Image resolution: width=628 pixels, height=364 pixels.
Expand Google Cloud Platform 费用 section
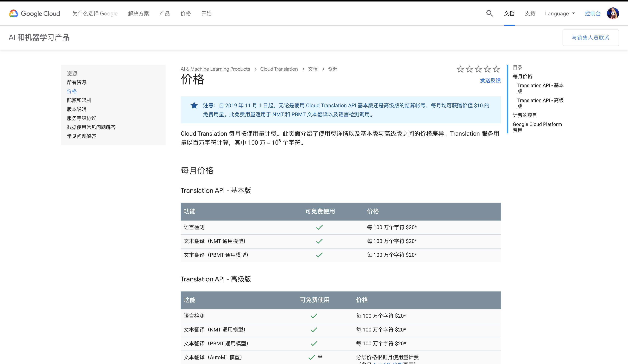(x=537, y=127)
